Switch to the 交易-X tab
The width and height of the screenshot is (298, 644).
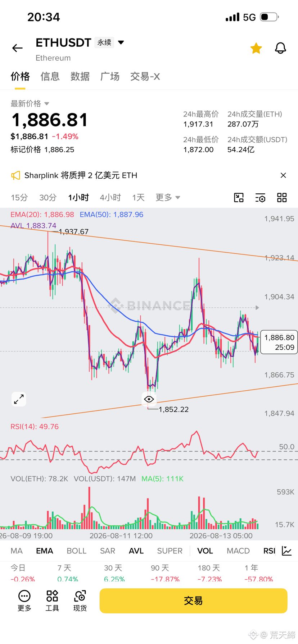coord(145,77)
